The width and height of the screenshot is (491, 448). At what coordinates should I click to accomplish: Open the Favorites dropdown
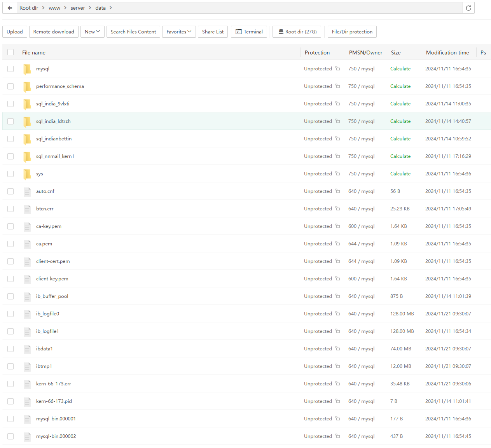pos(178,32)
